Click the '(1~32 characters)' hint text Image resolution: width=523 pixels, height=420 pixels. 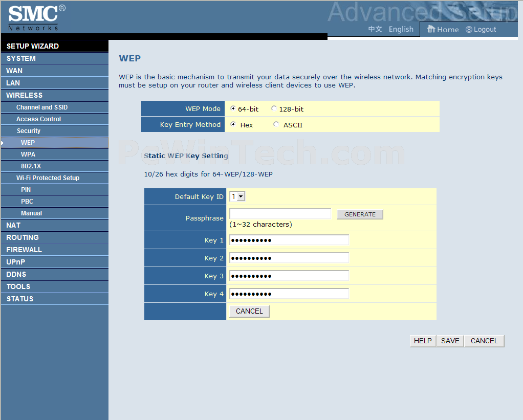point(260,225)
